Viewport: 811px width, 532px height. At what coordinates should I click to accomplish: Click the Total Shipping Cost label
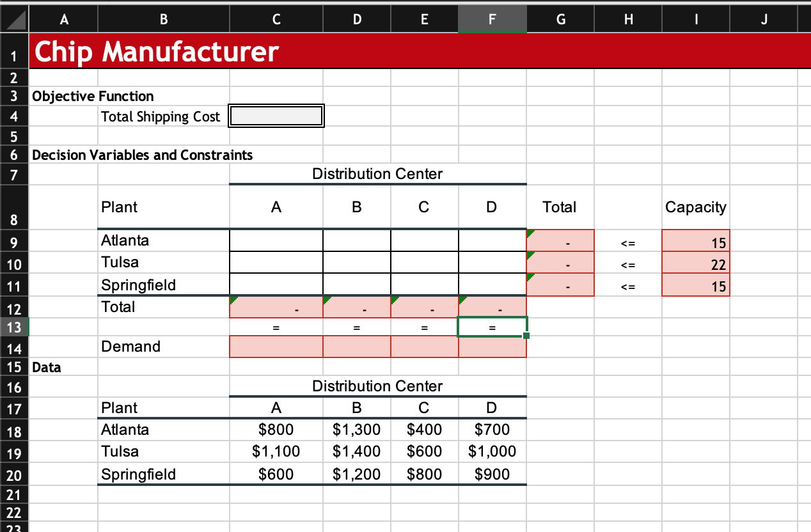click(x=161, y=116)
